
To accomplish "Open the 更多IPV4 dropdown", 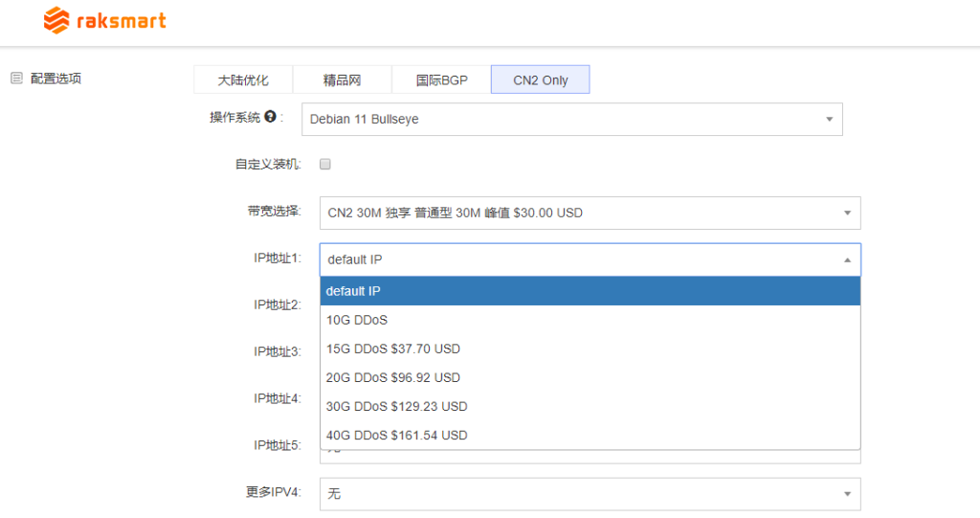I will (590, 494).
